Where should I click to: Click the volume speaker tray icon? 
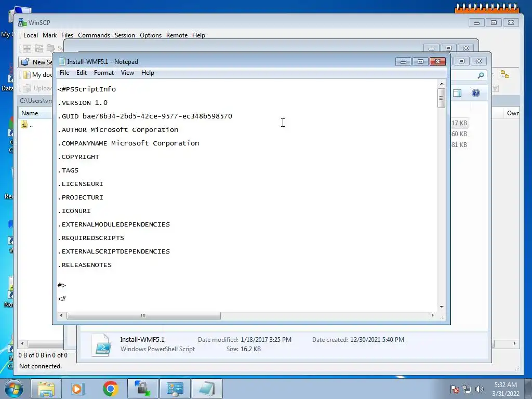click(x=479, y=389)
